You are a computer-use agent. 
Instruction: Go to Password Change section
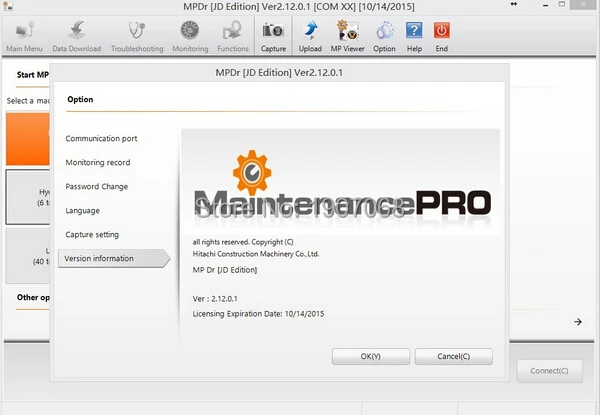[96, 187]
